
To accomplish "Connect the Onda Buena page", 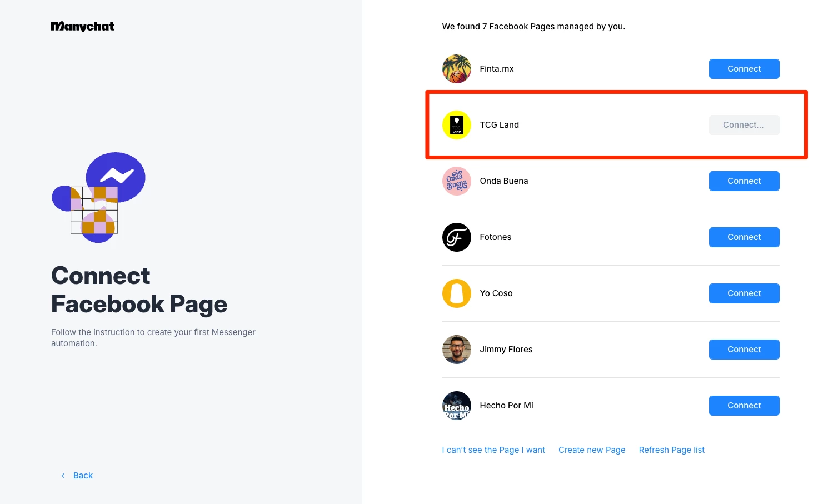I will point(744,181).
